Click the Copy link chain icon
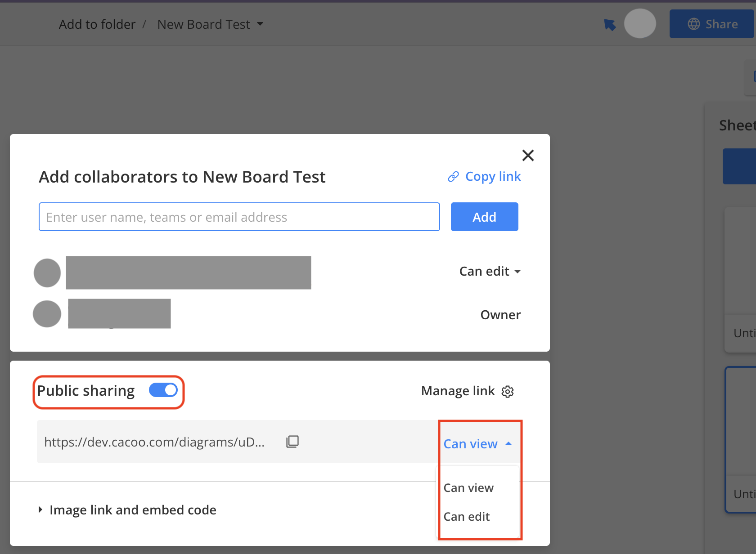Screen dimensions: 756x554 (453, 177)
